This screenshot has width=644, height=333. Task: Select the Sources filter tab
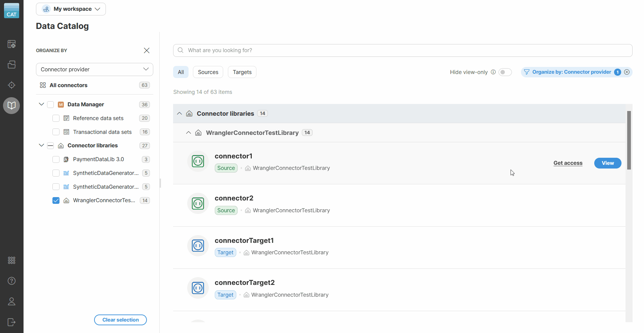click(208, 72)
